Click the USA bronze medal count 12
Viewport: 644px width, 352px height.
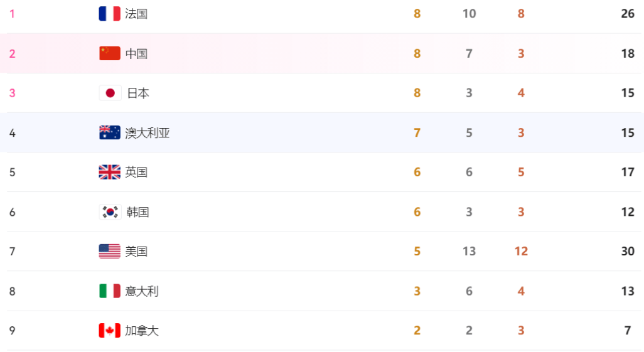521,252
